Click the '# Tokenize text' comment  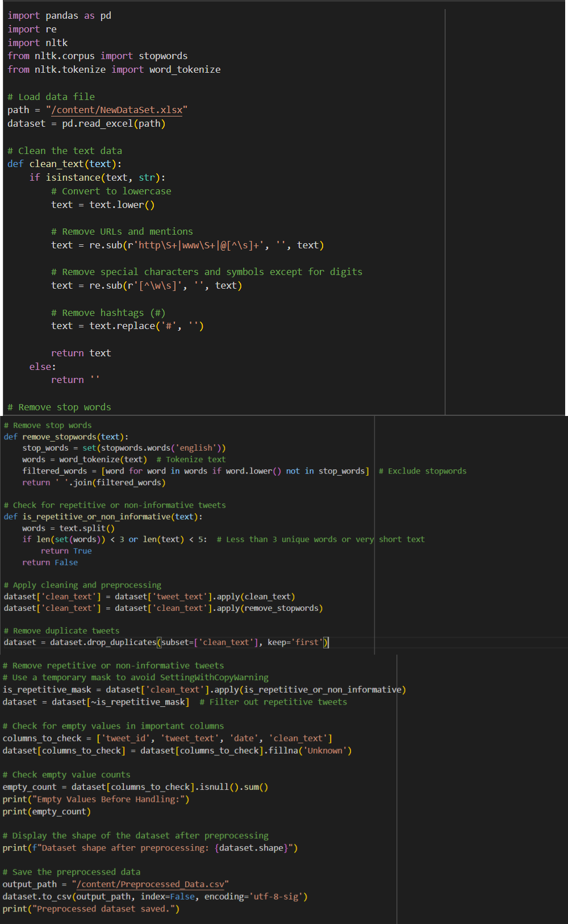pos(191,460)
